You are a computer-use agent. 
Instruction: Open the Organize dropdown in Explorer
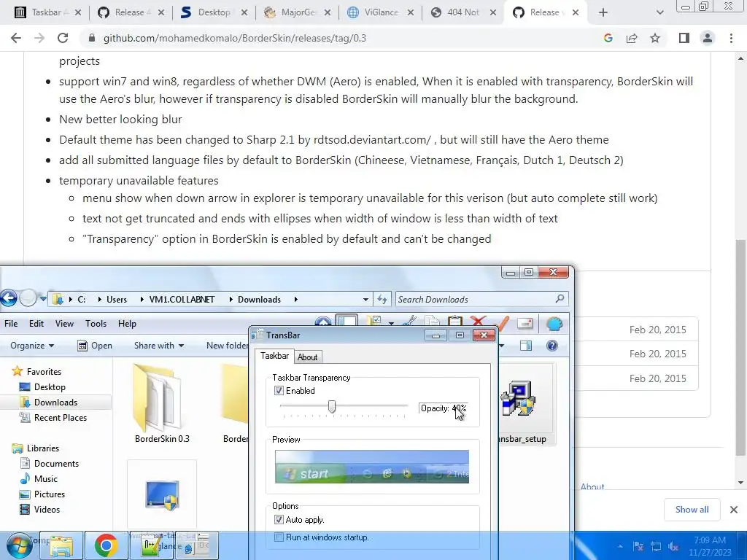click(32, 346)
